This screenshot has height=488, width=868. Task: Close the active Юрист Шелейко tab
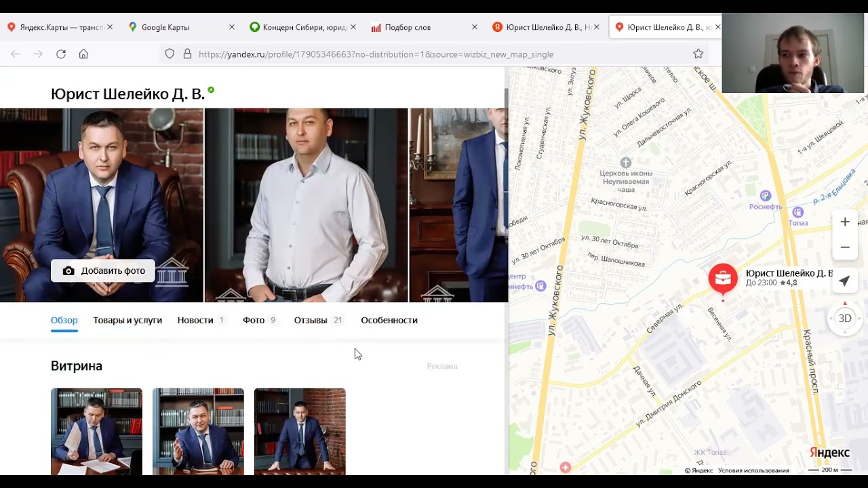(x=717, y=27)
